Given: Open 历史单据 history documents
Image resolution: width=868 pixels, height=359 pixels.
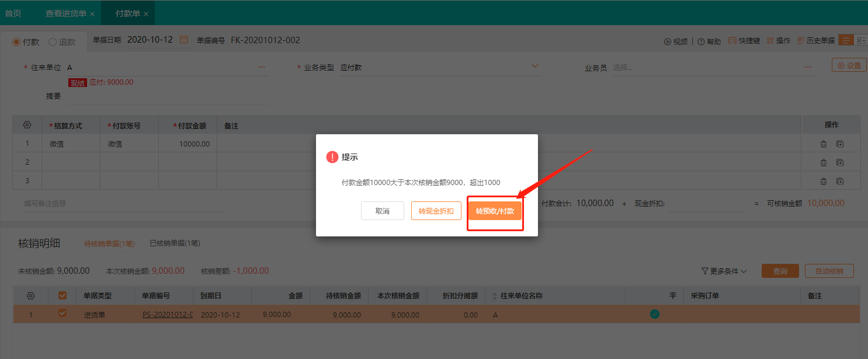Looking at the screenshot, I should coord(816,41).
